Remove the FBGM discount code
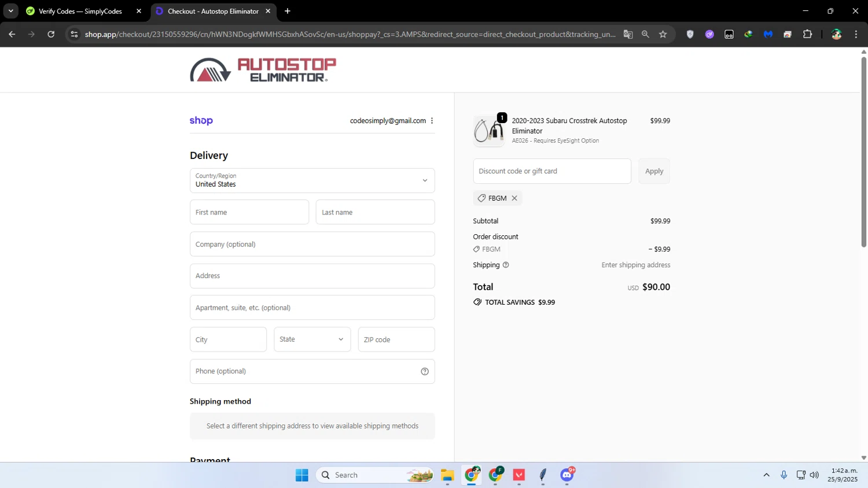The image size is (868, 488). [x=514, y=198]
